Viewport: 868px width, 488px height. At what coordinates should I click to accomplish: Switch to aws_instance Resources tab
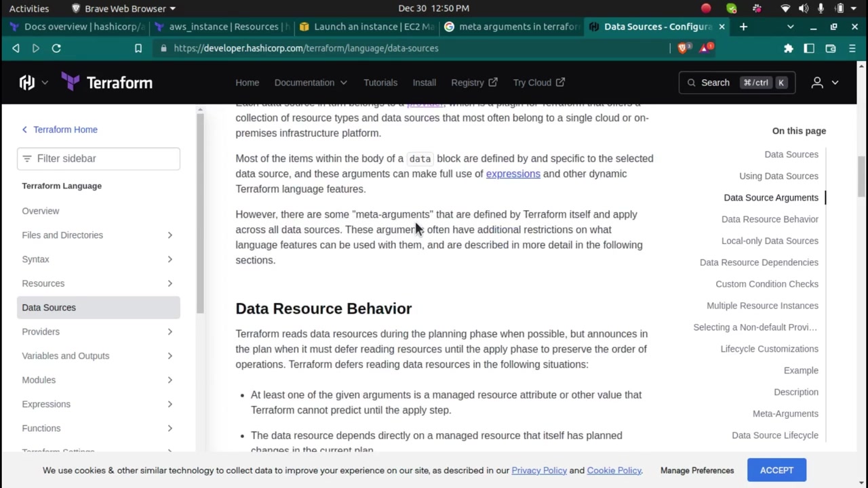pos(222,26)
